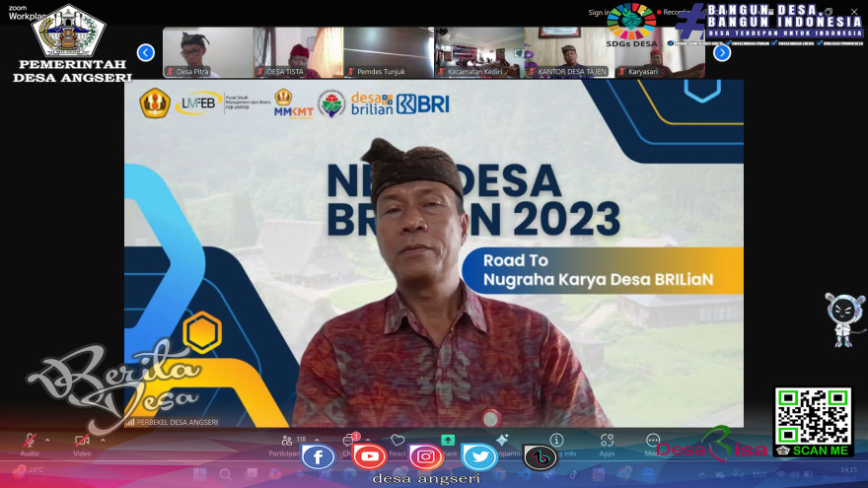This screenshot has width=868, height=488.
Task: Open the video options caret next to Video
Action: tap(103, 441)
